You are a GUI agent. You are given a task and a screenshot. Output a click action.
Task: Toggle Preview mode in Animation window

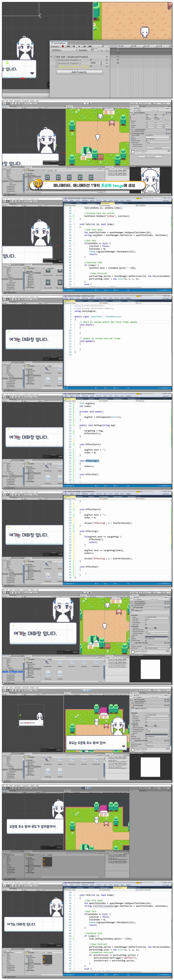click(56, 46)
